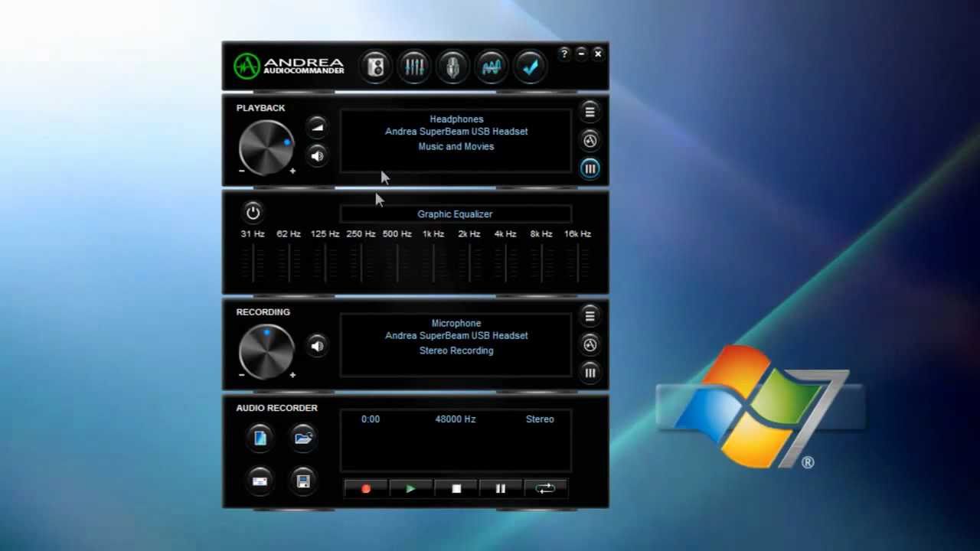Adjust the 2k Hz equalizer slider
This screenshot has width=980, height=551.
click(x=469, y=263)
